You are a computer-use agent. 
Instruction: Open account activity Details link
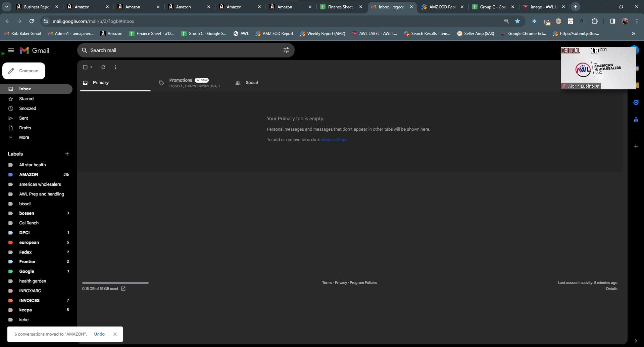pos(612,289)
